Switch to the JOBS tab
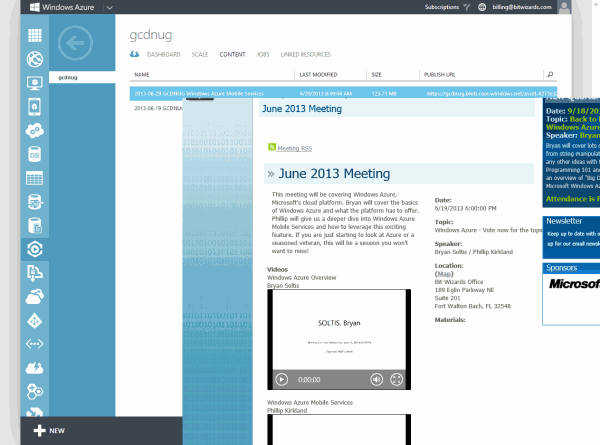 pos(263,54)
